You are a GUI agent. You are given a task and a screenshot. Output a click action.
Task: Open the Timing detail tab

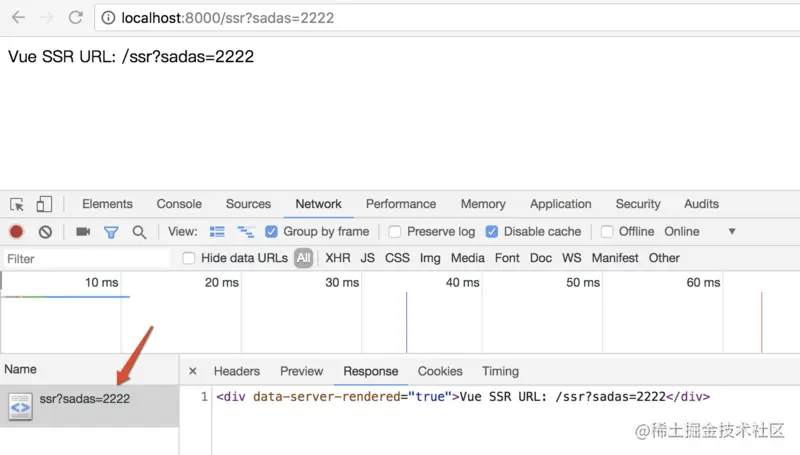500,371
